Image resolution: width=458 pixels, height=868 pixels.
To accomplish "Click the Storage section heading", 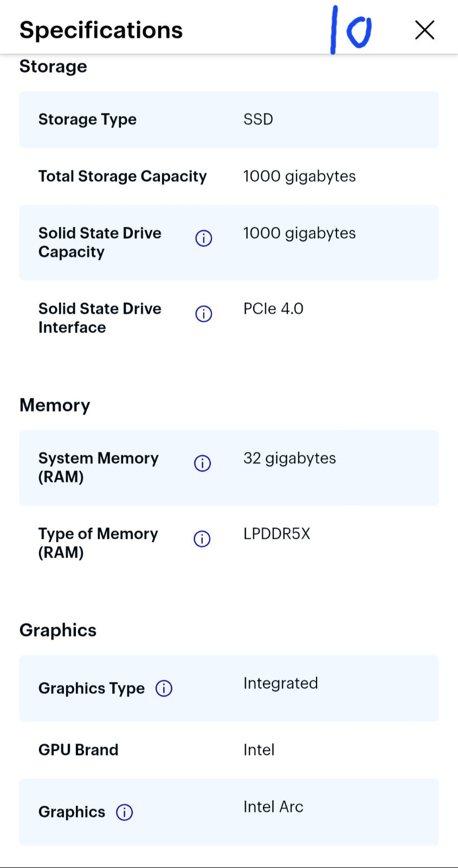I will coord(53,66).
